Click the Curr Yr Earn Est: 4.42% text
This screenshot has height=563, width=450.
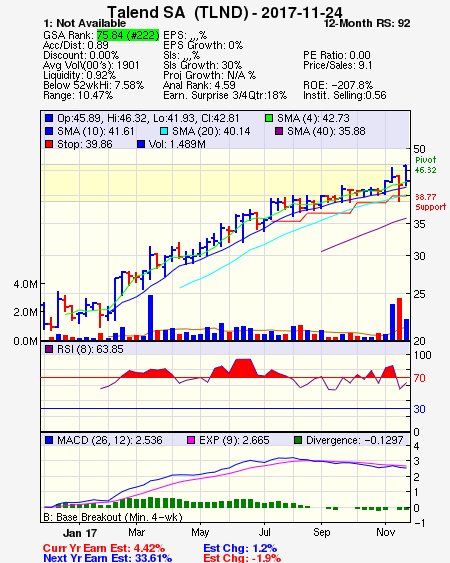click(104, 548)
